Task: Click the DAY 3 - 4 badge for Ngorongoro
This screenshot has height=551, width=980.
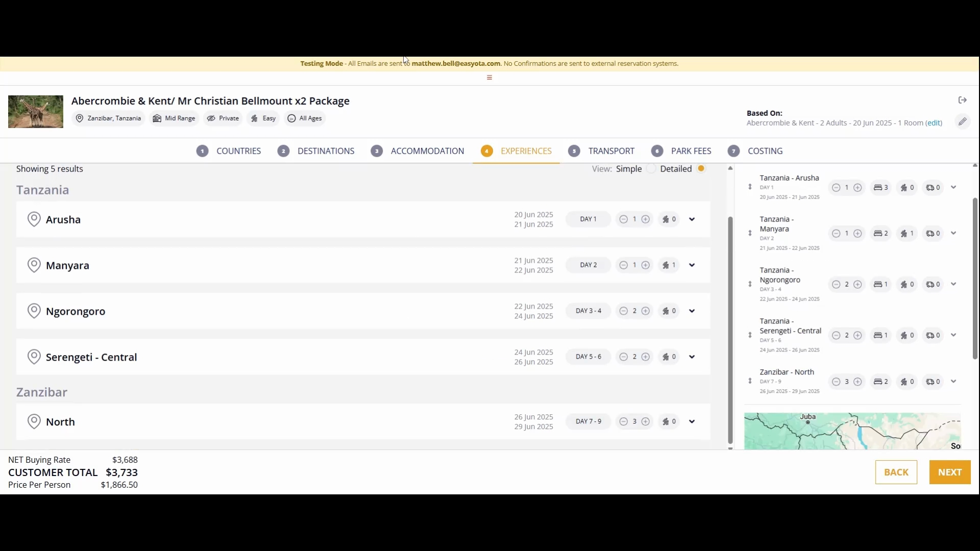Action: [x=589, y=311]
